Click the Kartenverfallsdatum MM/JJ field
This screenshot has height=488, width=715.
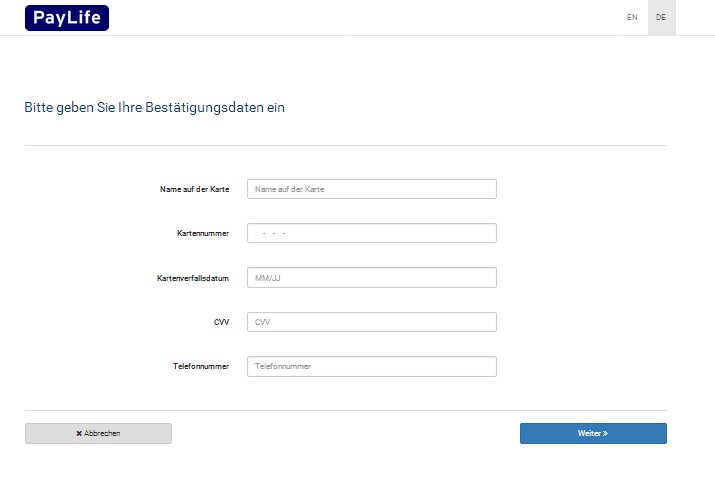(x=372, y=277)
